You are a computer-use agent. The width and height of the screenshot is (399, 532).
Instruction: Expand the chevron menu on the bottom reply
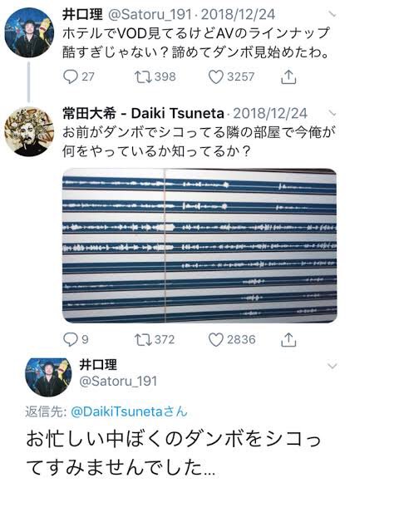332,366
